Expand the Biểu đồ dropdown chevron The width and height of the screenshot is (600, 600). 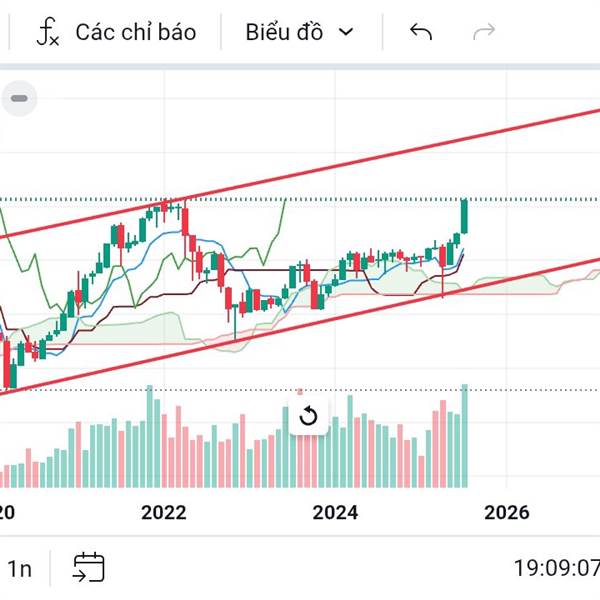(346, 32)
